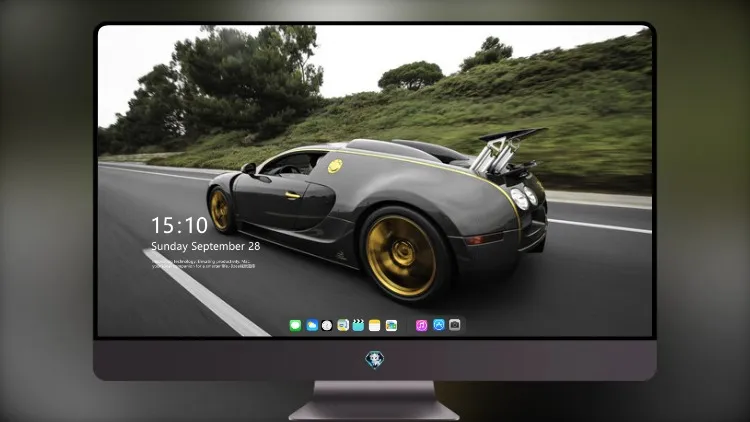Open the yellow Notes app in dock

(375, 325)
